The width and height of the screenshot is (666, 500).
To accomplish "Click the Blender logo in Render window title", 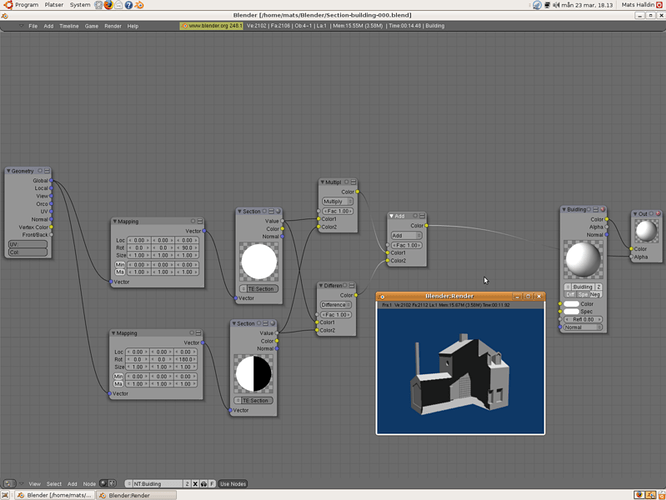I will coord(382,297).
